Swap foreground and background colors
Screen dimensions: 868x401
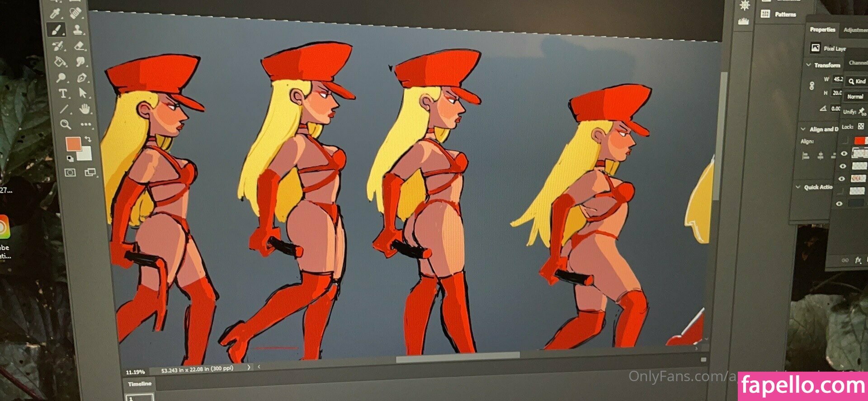tap(88, 139)
